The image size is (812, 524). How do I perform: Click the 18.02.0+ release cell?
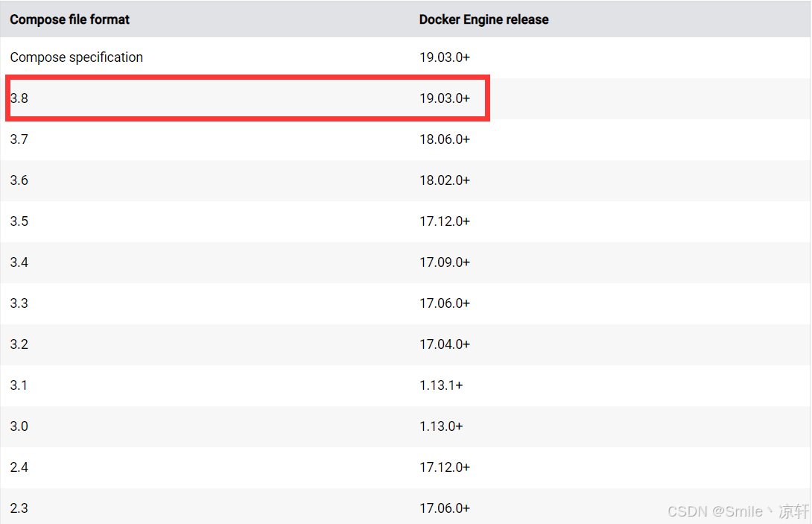tap(444, 180)
